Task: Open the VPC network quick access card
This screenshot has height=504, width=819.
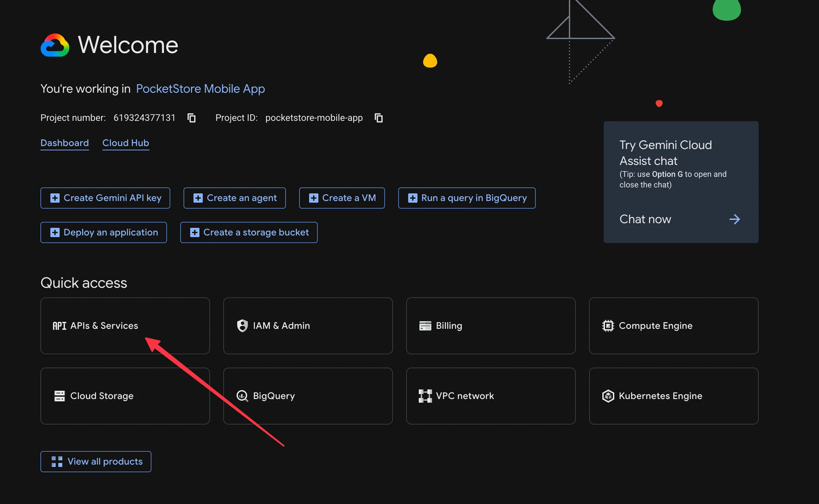Action: [491, 396]
